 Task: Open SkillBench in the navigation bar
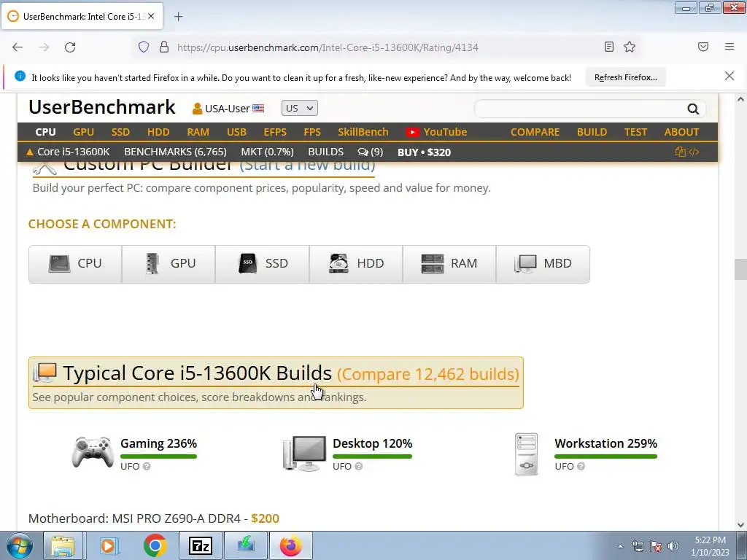click(x=363, y=132)
